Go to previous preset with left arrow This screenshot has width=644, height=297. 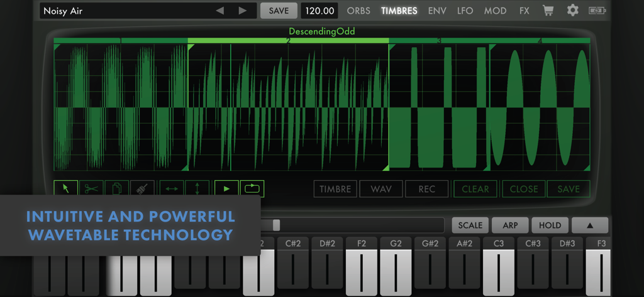click(219, 11)
